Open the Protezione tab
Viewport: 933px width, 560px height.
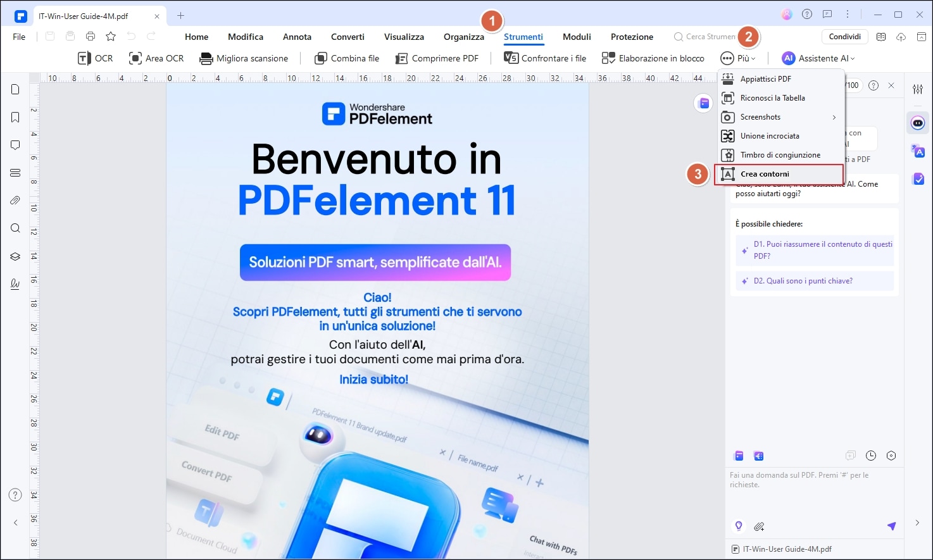tap(632, 37)
